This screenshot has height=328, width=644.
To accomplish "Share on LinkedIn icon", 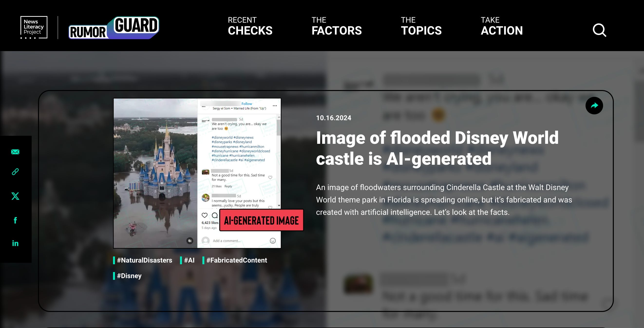I will click(15, 243).
